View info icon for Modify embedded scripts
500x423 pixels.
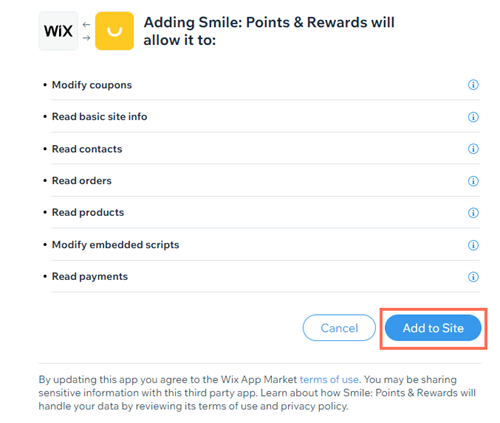pyautogui.click(x=473, y=245)
